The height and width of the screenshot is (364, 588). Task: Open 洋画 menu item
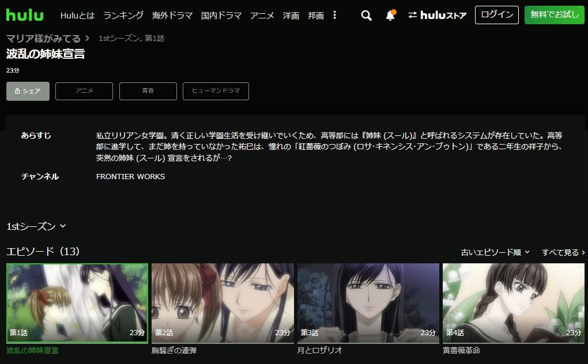click(x=291, y=16)
